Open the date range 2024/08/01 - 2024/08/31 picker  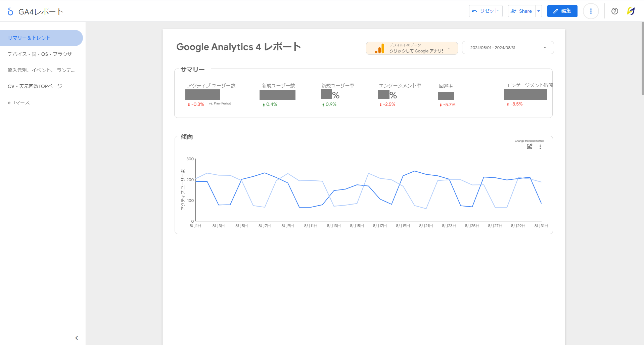pyautogui.click(x=507, y=48)
